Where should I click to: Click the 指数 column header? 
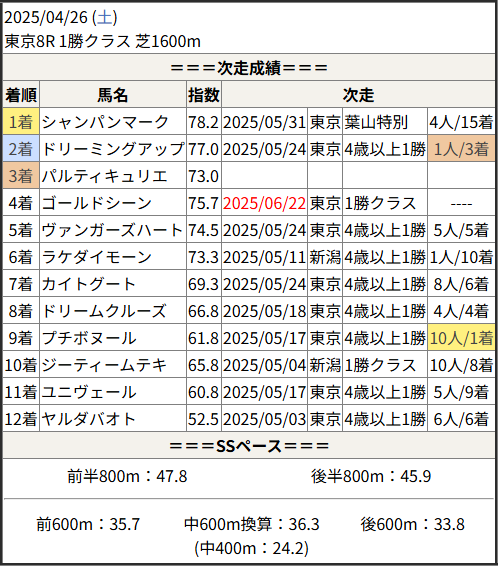pos(204,95)
